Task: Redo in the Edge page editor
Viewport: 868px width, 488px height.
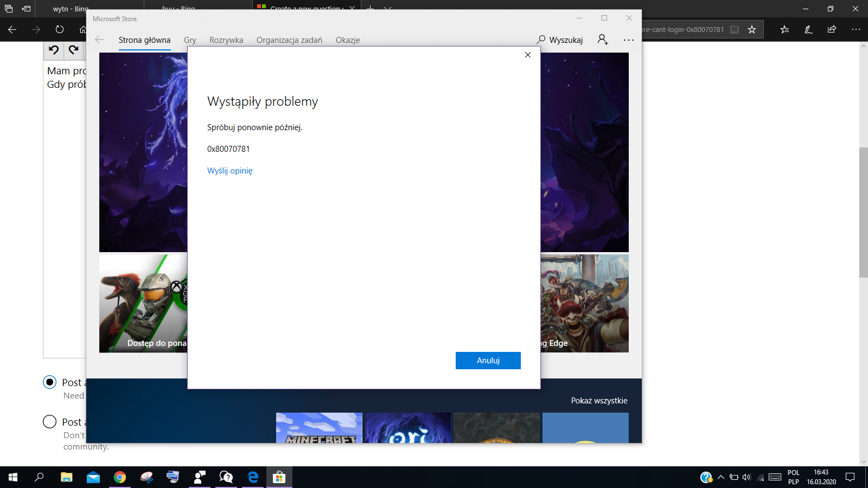Action: 73,50
